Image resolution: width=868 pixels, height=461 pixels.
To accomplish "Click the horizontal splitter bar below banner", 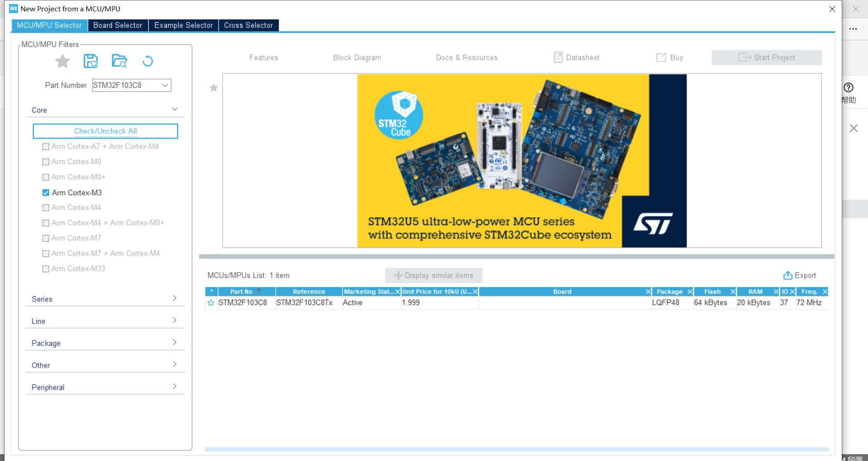I will coord(516,256).
